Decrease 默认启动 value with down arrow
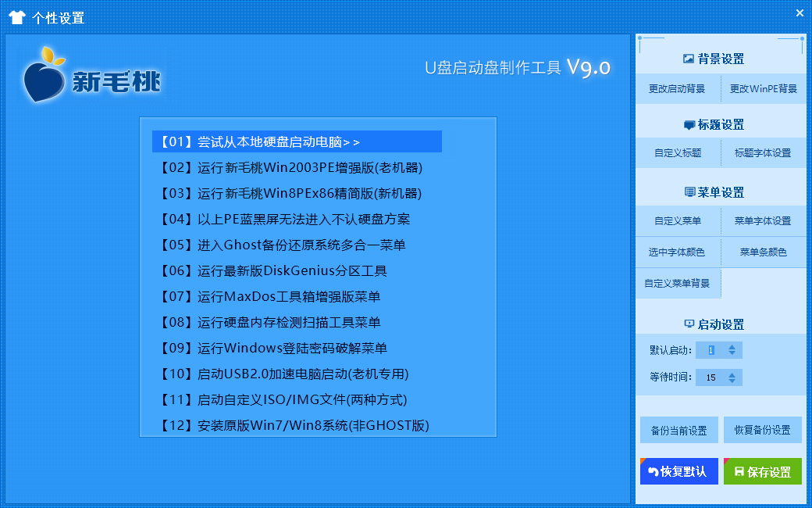812x508 pixels. click(732, 353)
